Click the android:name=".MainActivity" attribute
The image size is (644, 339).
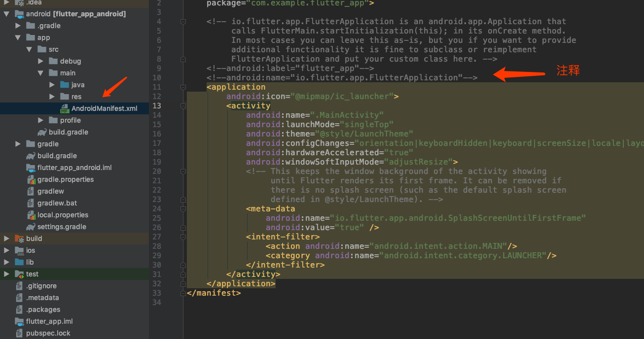click(x=315, y=115)
